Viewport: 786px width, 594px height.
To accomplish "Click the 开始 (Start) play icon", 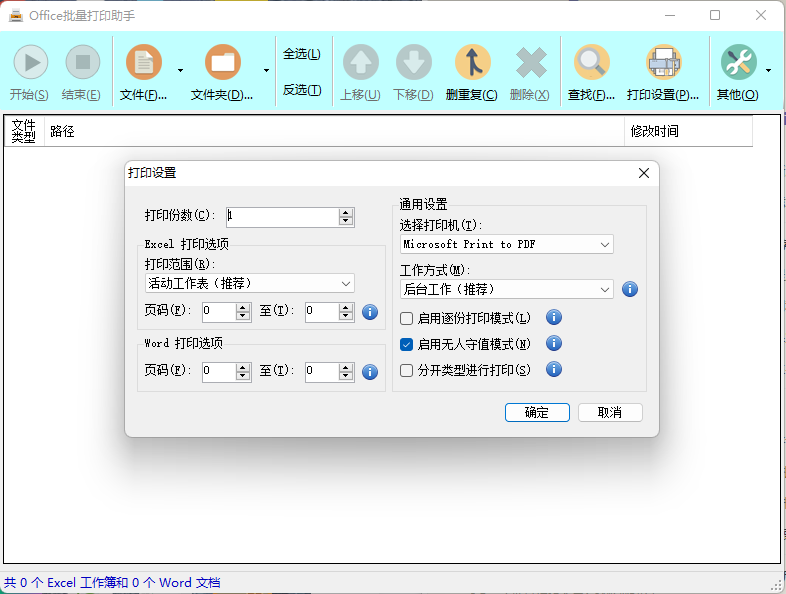I will click(31, 62).
